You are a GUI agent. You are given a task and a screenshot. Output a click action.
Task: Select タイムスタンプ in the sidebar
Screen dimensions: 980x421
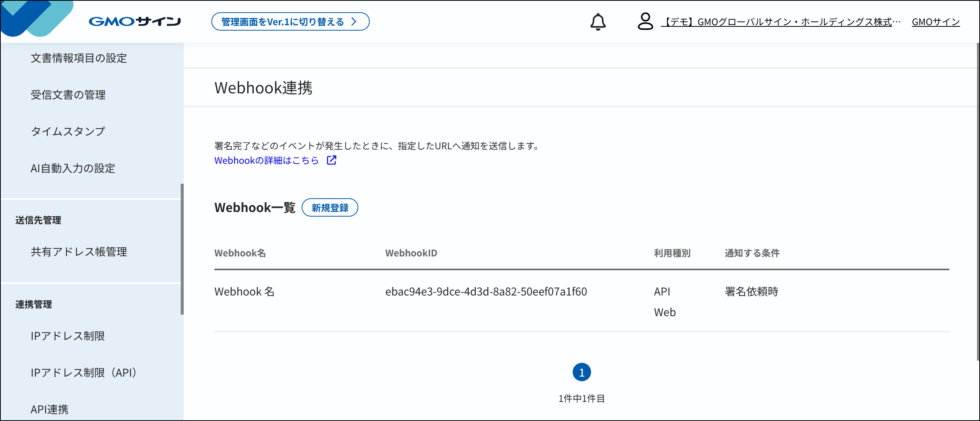point(68,131)
